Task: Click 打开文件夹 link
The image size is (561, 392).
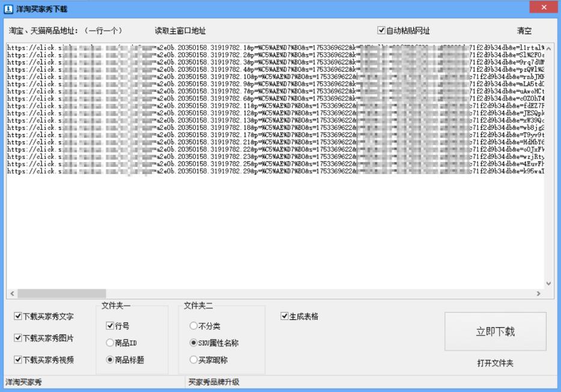Action: pos(495,363)
